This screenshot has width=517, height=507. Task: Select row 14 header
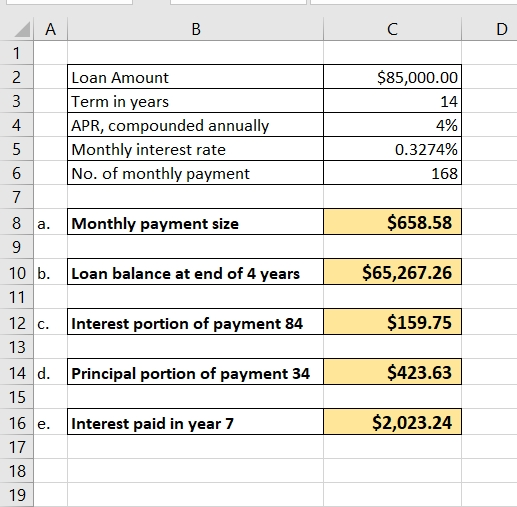click(16, 372)
